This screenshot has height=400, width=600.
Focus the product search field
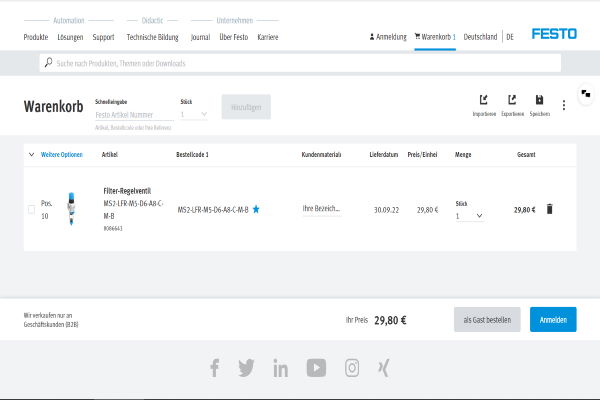click(x=300, y=63)
